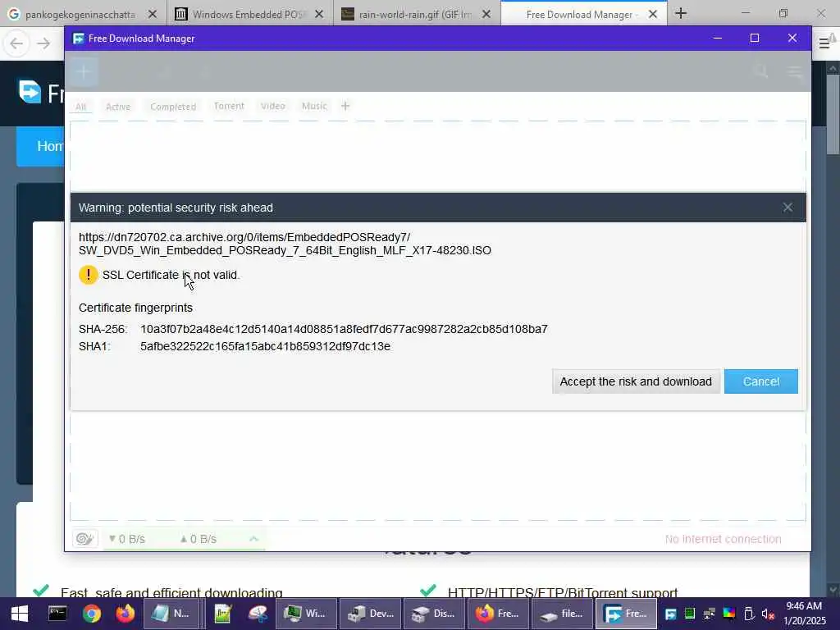The image size is (840, 630).
Task: Open the Music tab
Action: (314, 106)
